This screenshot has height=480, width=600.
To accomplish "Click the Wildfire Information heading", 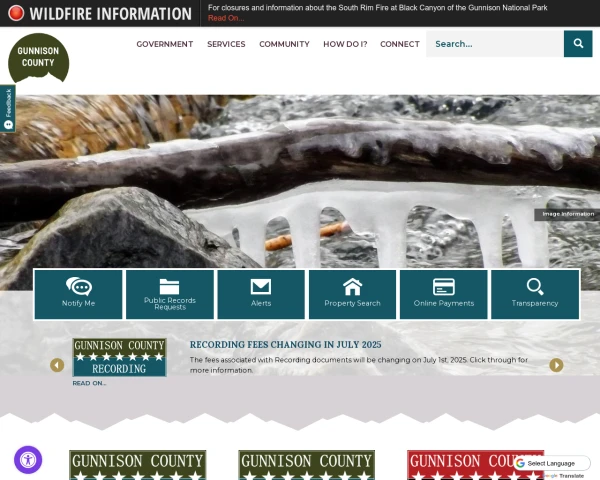I will [111, 13].
